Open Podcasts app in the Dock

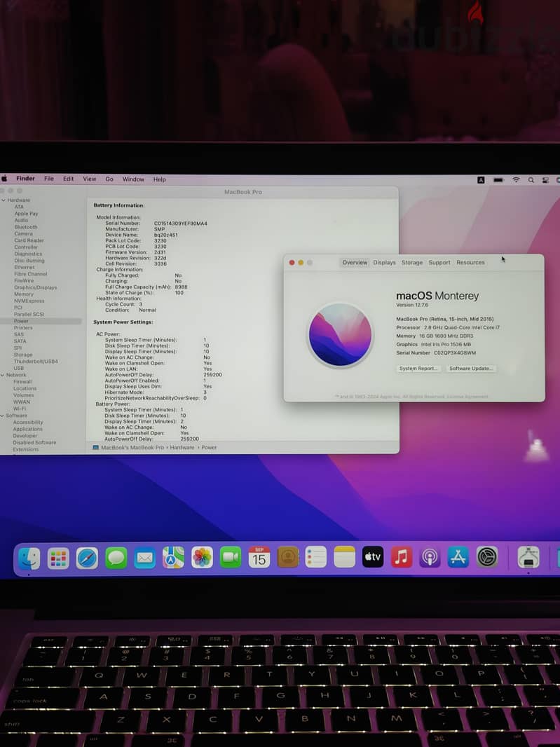[x=430, y=557]
